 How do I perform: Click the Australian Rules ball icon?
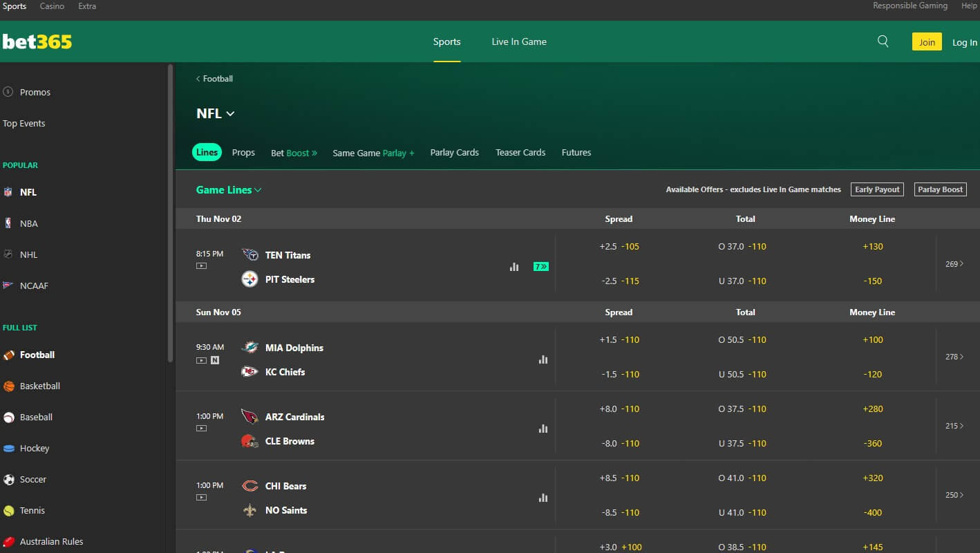8,541
